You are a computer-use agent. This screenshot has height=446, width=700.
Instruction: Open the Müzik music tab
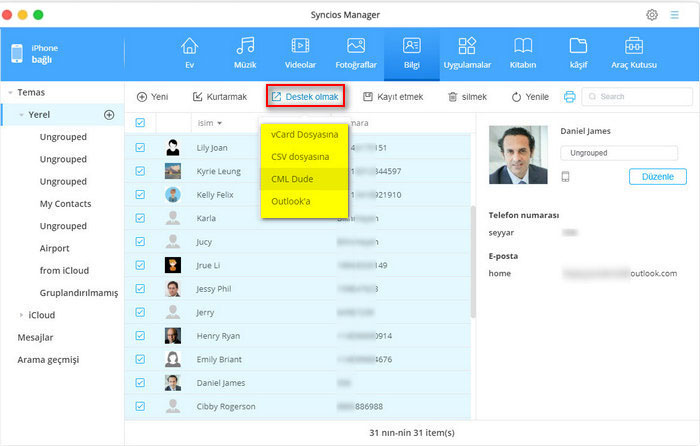pyautogui.click(x=245, y=54)
